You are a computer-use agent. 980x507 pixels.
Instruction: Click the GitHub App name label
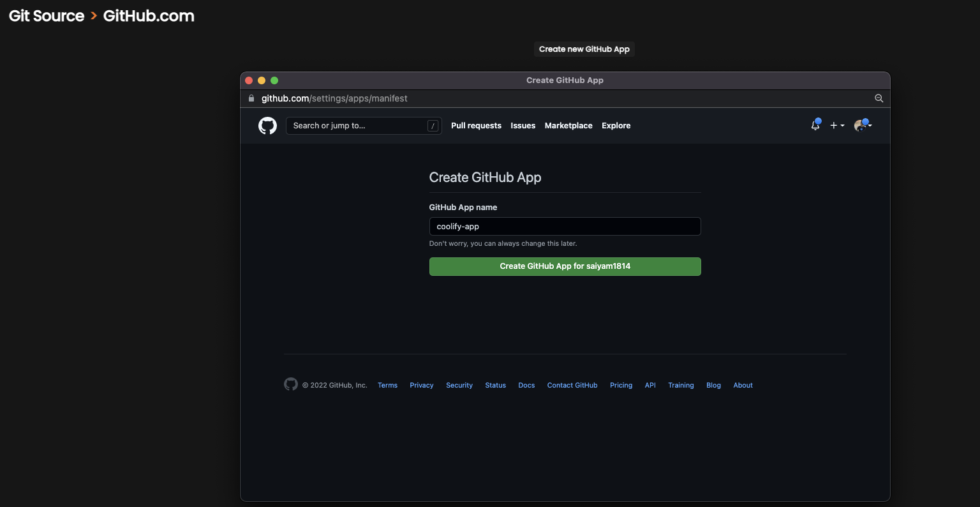(463, 208)
